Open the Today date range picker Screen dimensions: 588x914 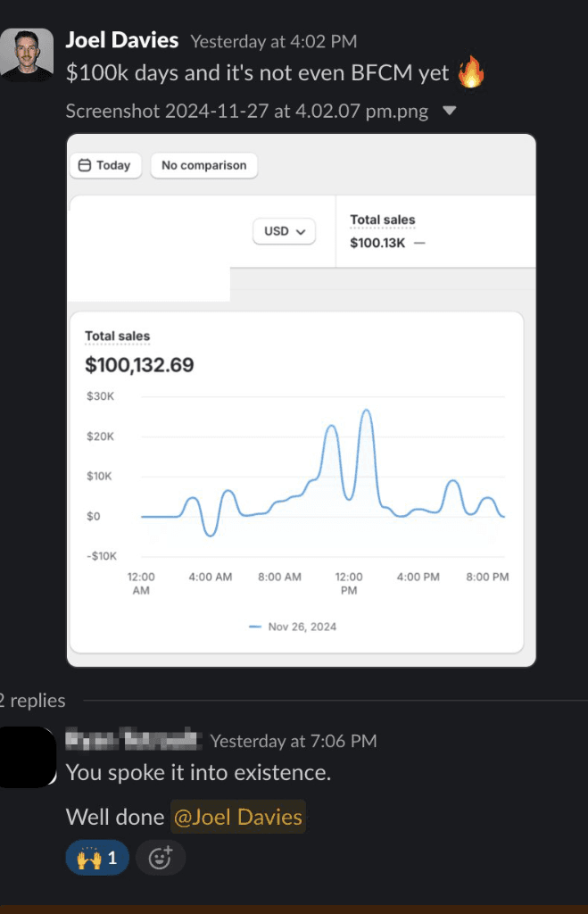tap(104, 165)
